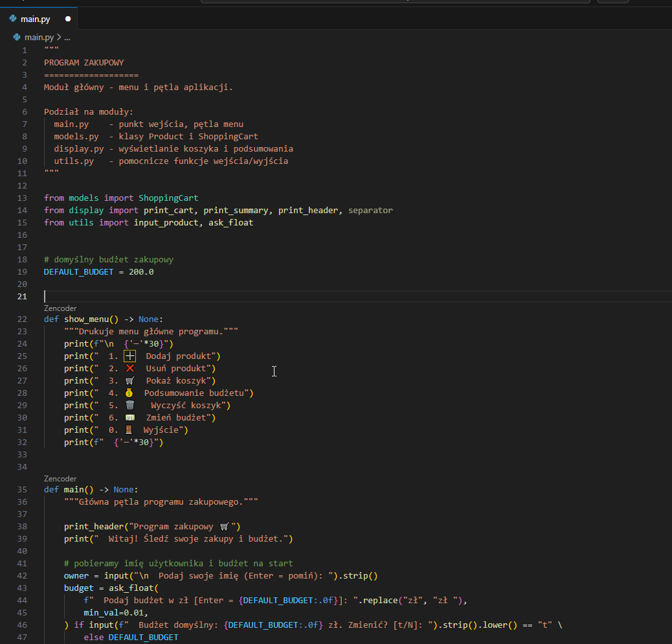The width and height of the screenshot is (672, 644).
Task: Click line number 21 in the gutter
Action: point(22,296)
